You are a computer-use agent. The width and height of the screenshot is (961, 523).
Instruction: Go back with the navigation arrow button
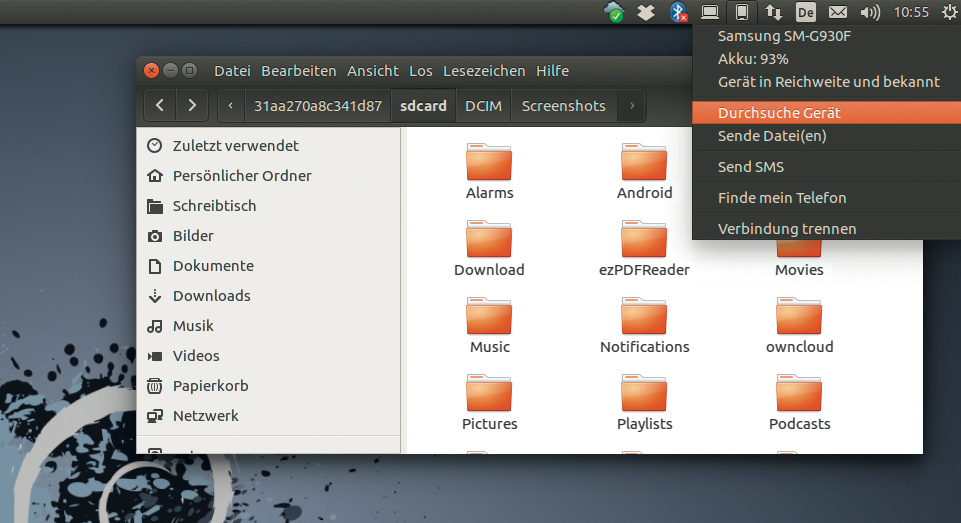coord(160,105)
